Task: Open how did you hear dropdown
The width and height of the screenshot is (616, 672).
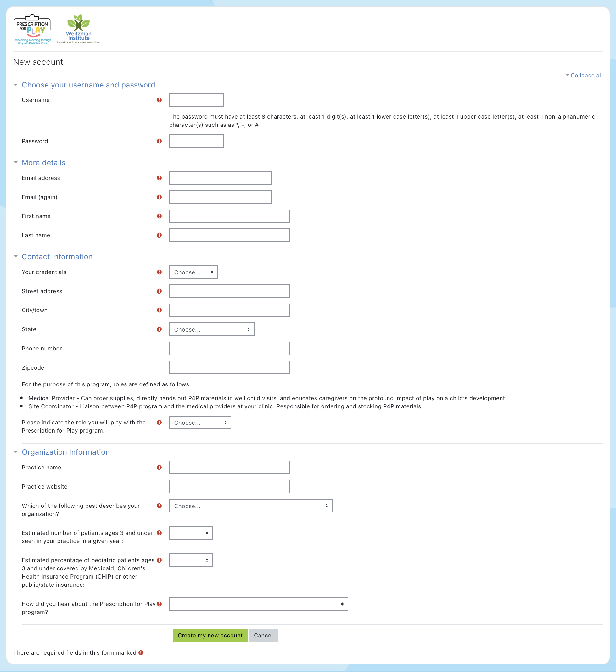Action: [x=258, y=604]
